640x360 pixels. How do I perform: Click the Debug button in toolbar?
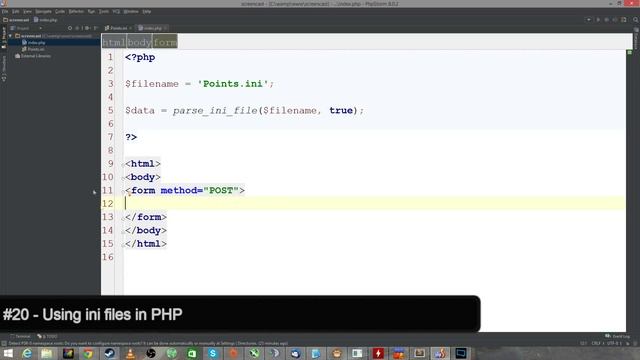[607, 20]
